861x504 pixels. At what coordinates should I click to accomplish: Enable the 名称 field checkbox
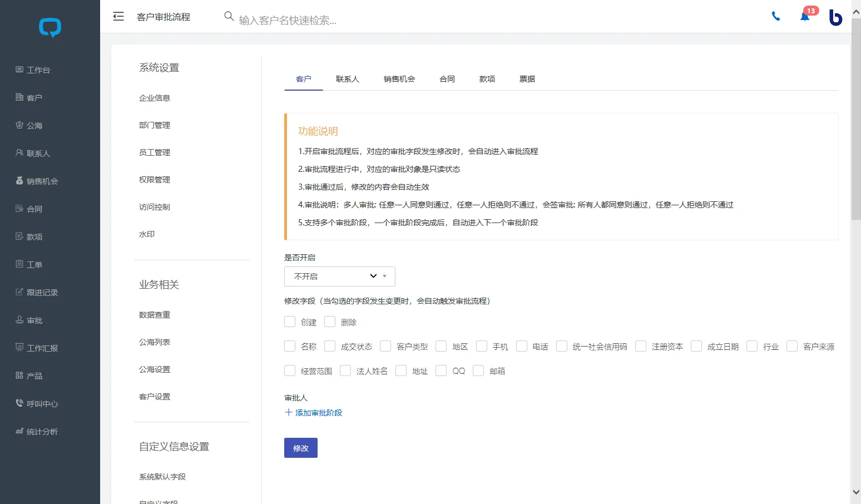pyautogui.click(x=290, y=346)
